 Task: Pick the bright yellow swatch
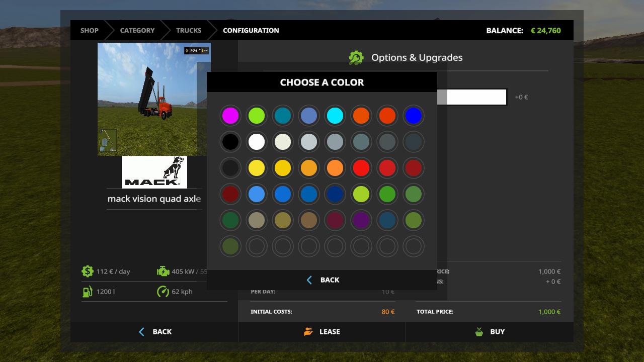(x=257, y=168)
